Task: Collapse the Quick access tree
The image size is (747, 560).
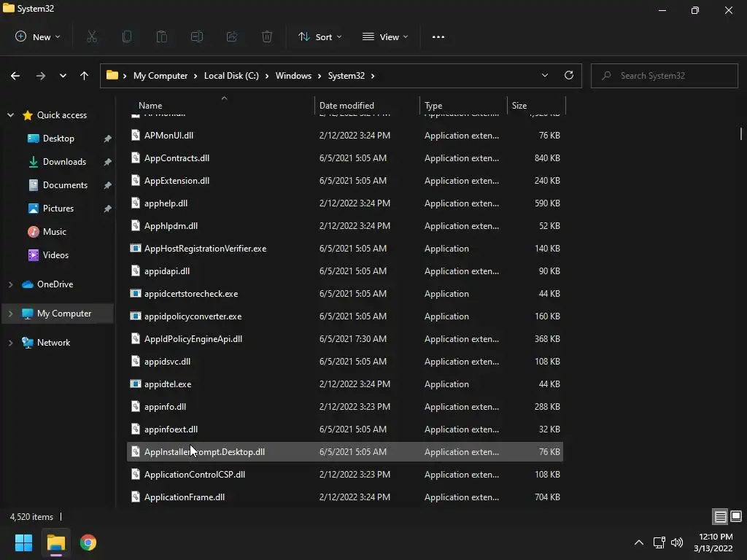Action: point(10,114)
